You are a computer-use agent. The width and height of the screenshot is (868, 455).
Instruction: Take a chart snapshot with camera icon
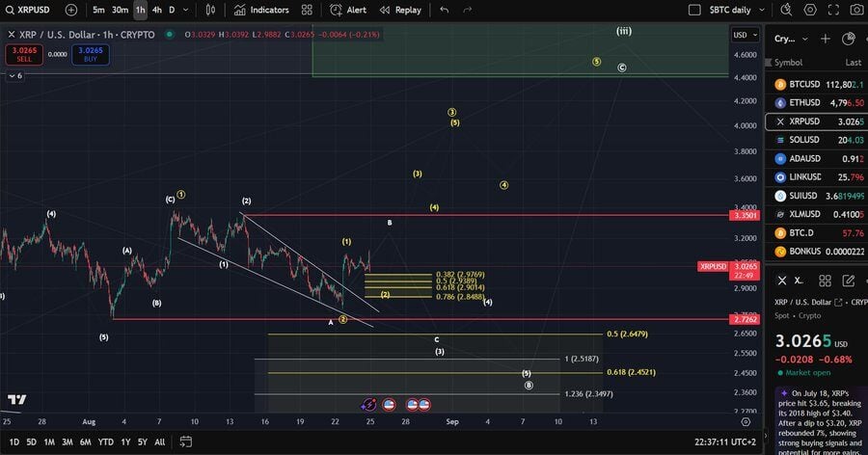coord(855,10)
